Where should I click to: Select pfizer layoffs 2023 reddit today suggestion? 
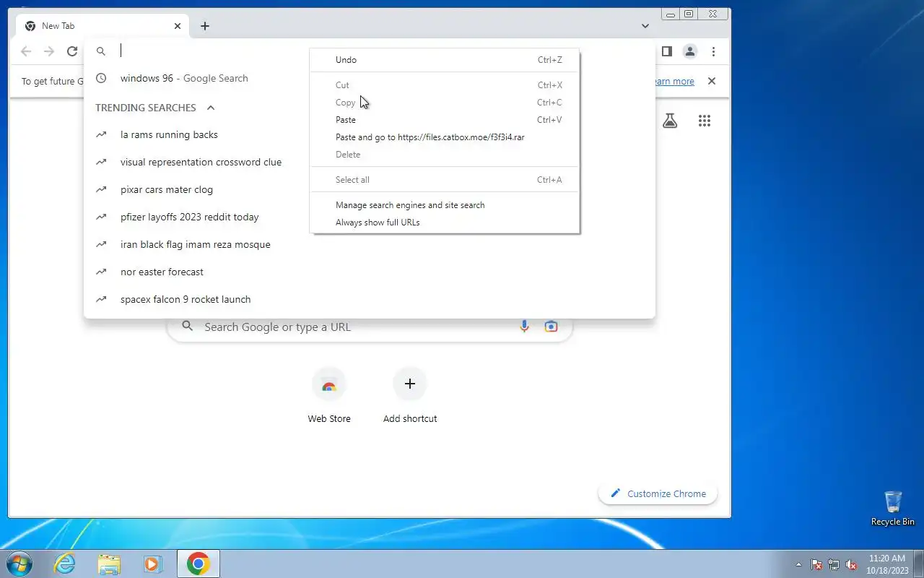370,217
